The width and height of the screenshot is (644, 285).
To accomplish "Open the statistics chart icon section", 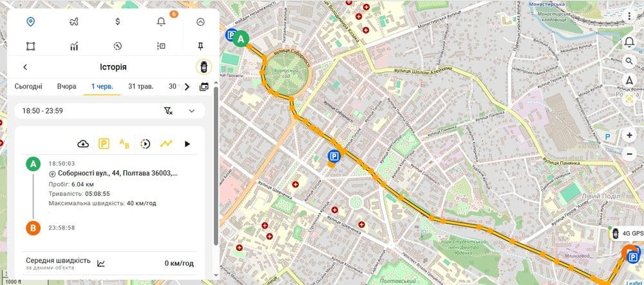I will (x=74, y=46).
